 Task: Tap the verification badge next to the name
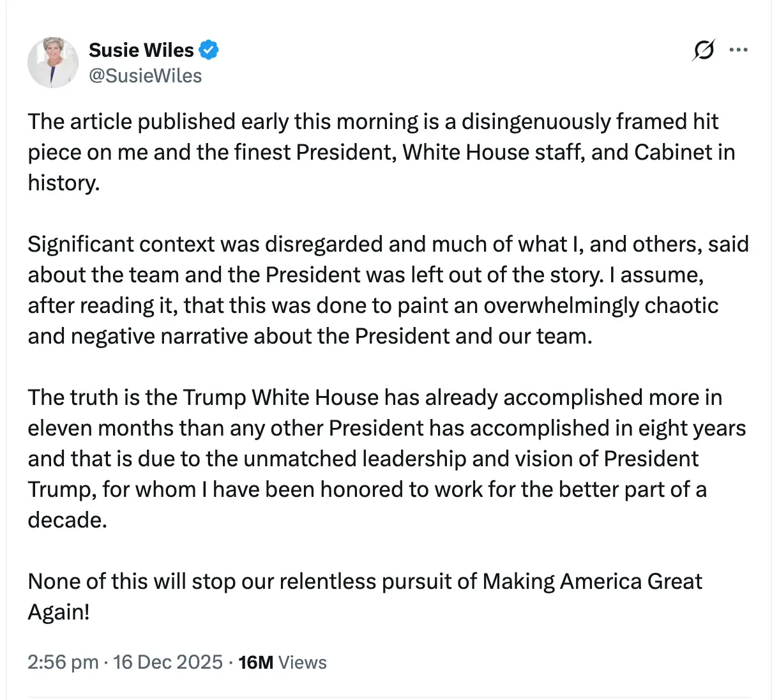tap(209, 49)
